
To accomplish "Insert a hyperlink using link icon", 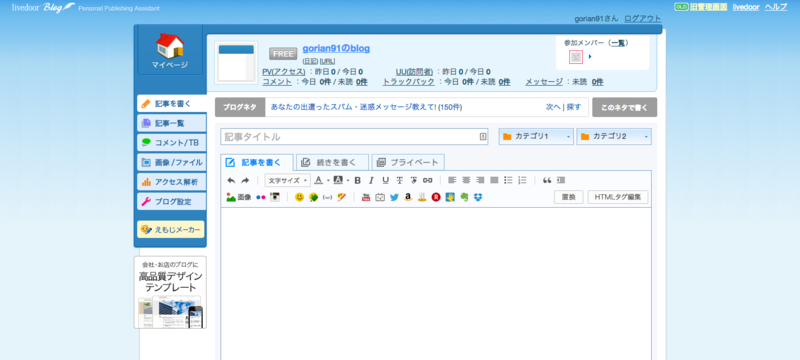I will (x=428, y=181).
